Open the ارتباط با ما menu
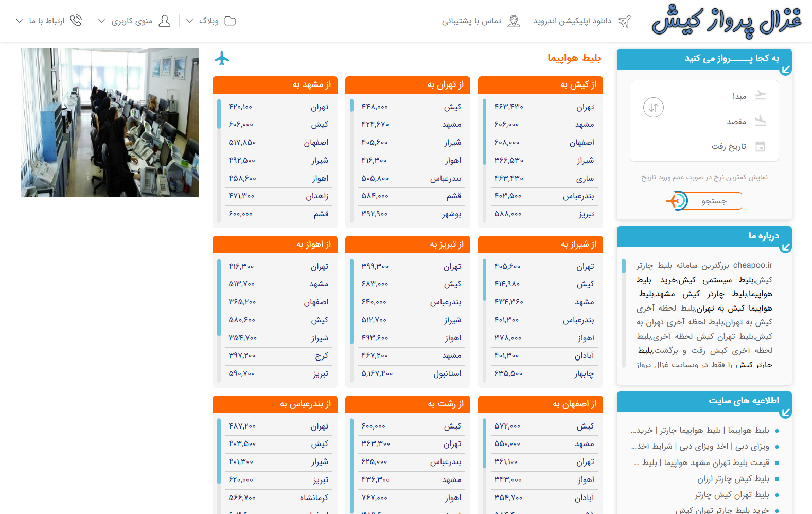This screenshot has width=812, height=514. [47, 21]
